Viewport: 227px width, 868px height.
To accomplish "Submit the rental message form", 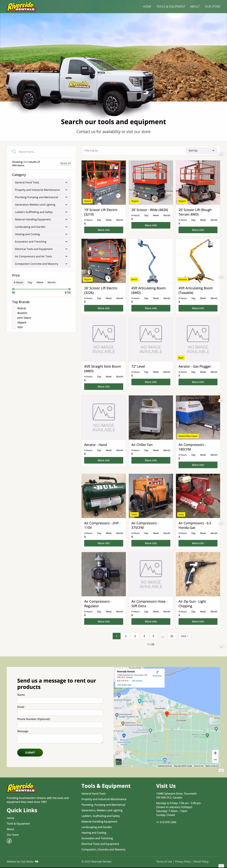I will tap(30, 752).
